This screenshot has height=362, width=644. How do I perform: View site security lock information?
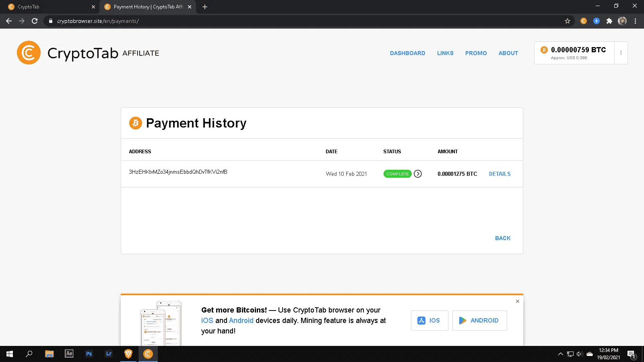[50, 21]
